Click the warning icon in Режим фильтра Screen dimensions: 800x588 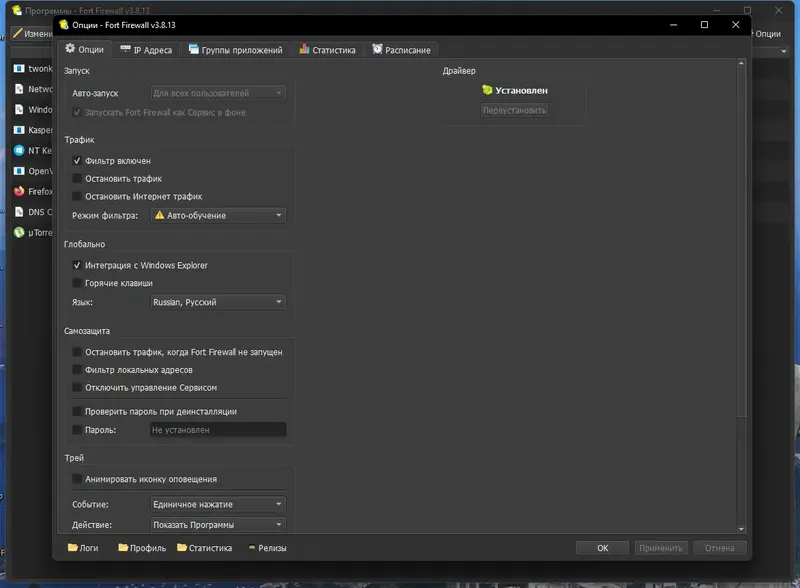click(160, 215)
